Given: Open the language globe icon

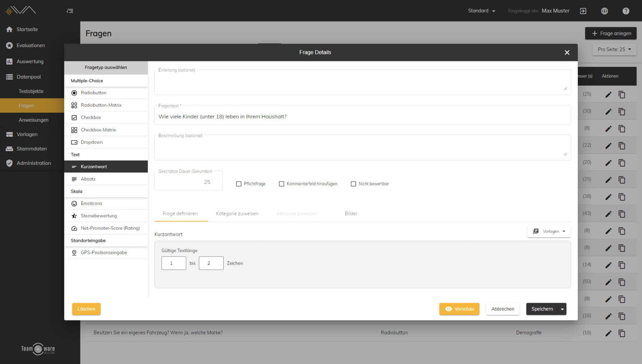Looking at the screenshot, I should tap(605, 11).
